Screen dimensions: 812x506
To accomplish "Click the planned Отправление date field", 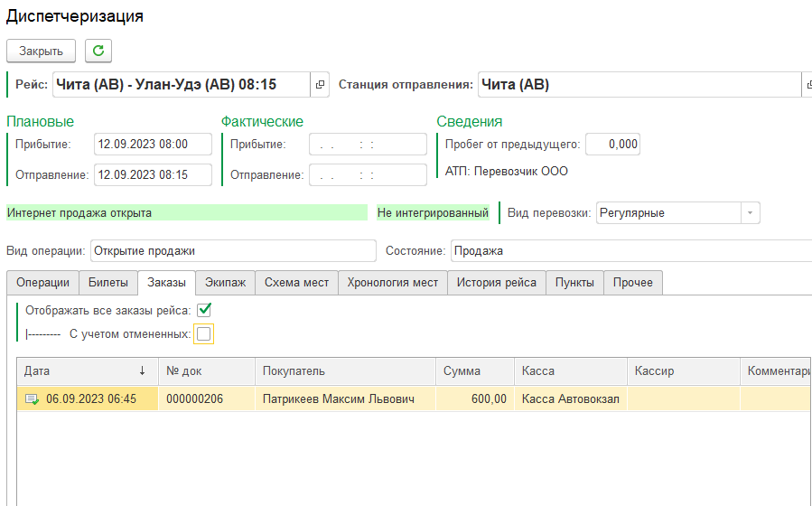I will point(152,174).
